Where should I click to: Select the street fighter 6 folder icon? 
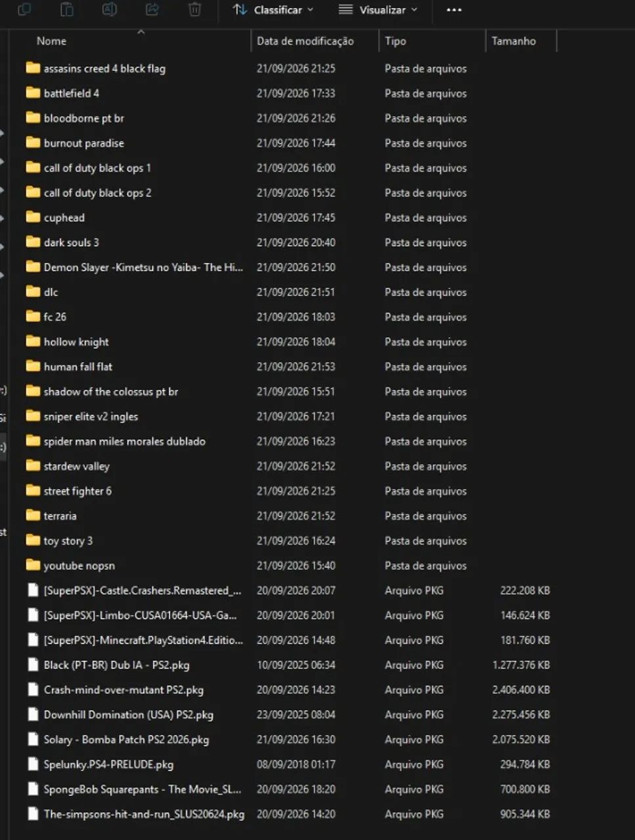[33, 490]
